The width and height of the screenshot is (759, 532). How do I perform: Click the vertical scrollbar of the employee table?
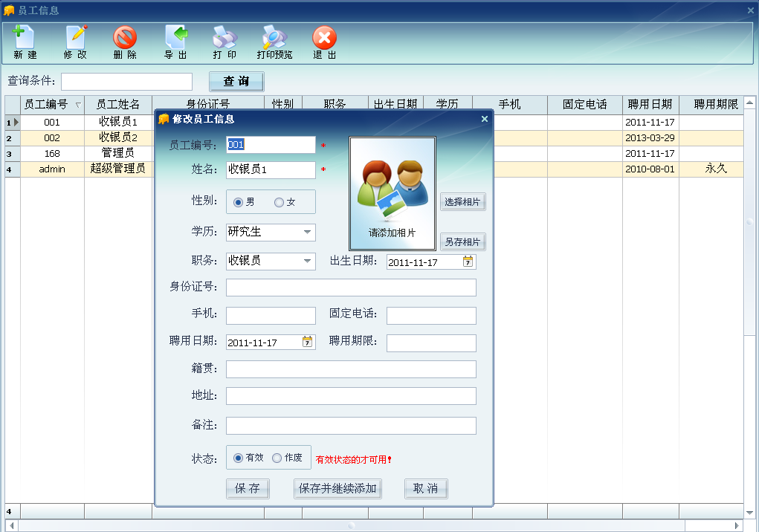(x=749, y=297)
